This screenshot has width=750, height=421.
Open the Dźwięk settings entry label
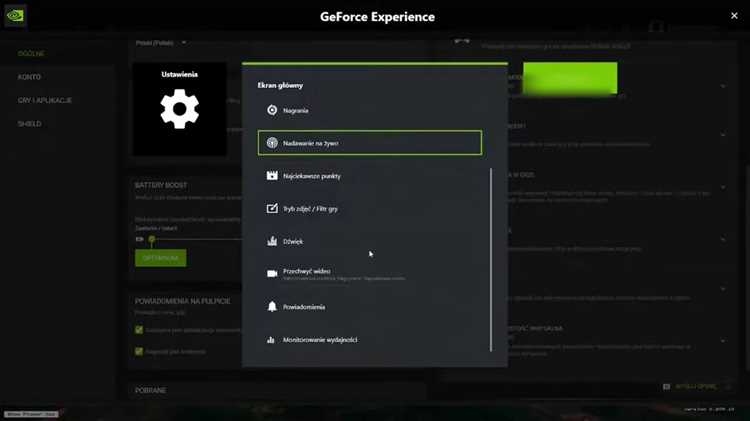[x=293, y=242]
